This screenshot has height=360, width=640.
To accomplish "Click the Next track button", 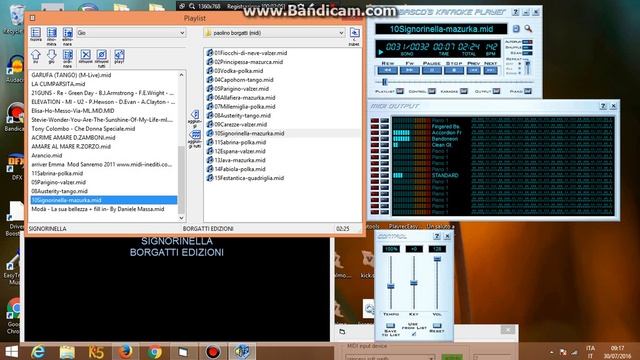I will (491, 70).
